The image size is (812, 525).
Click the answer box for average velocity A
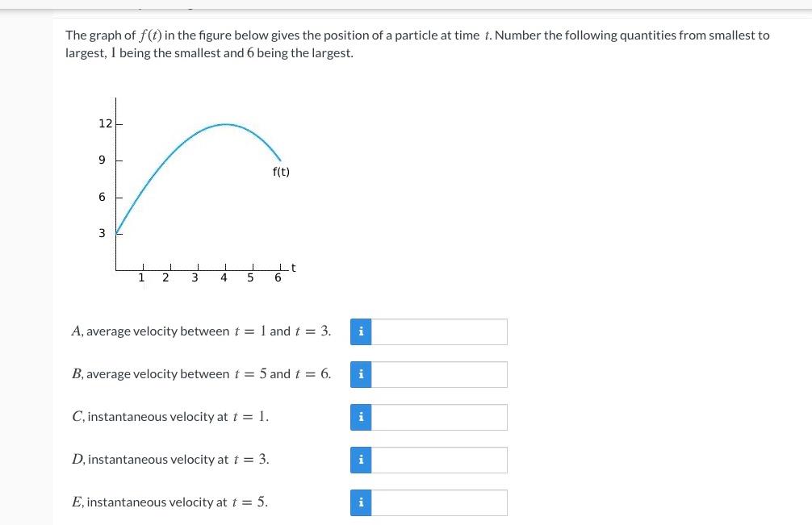click(440, 331)
